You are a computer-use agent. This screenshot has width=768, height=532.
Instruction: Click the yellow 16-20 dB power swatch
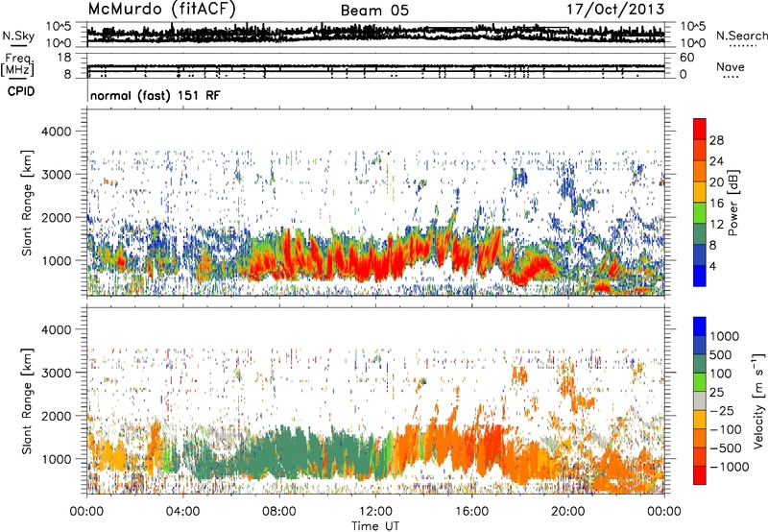click(700, 191)
